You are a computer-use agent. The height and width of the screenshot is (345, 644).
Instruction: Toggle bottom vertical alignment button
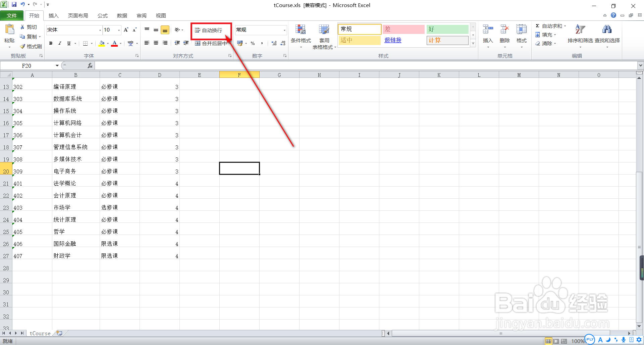coord(165,30)
